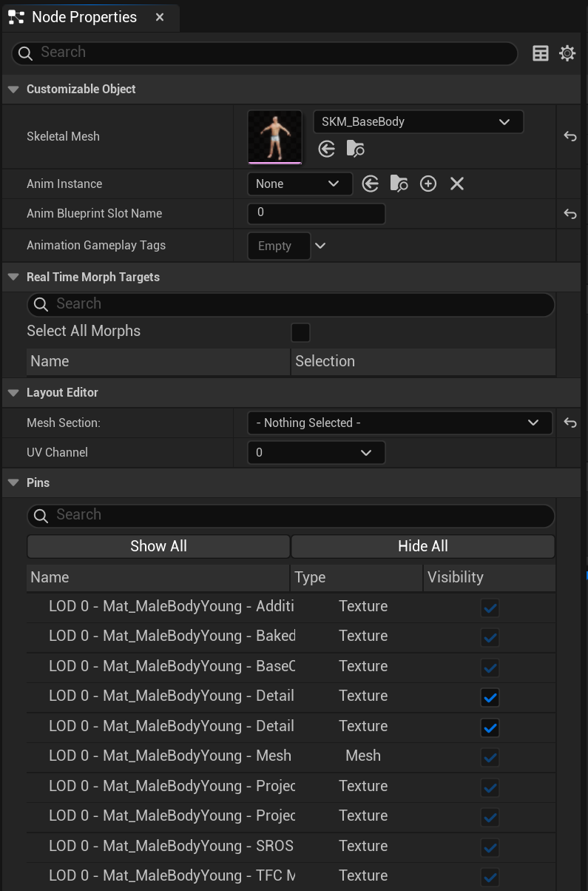Enable the Select All Morphs checkbox
The width and height of the screenshot is (588, 891).
coord(300,332)
